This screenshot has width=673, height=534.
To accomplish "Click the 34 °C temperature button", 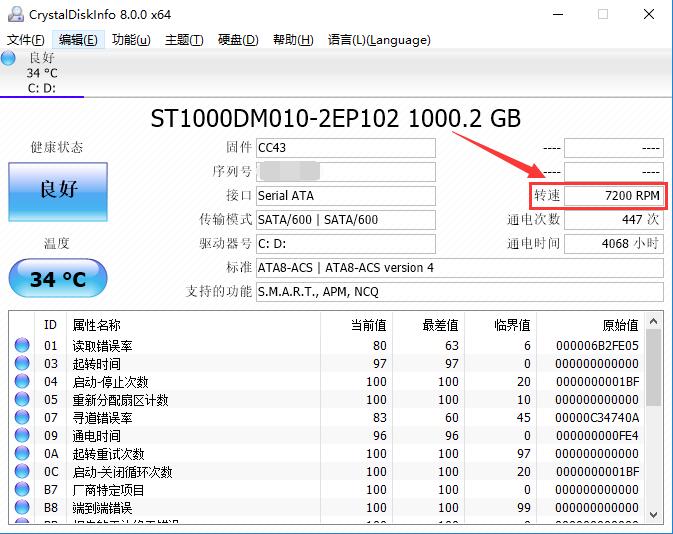I will (58, 278).
